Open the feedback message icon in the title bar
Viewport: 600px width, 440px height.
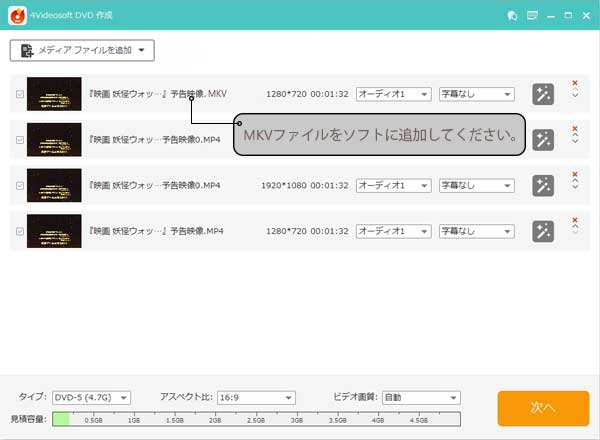(x=532, y=15)
